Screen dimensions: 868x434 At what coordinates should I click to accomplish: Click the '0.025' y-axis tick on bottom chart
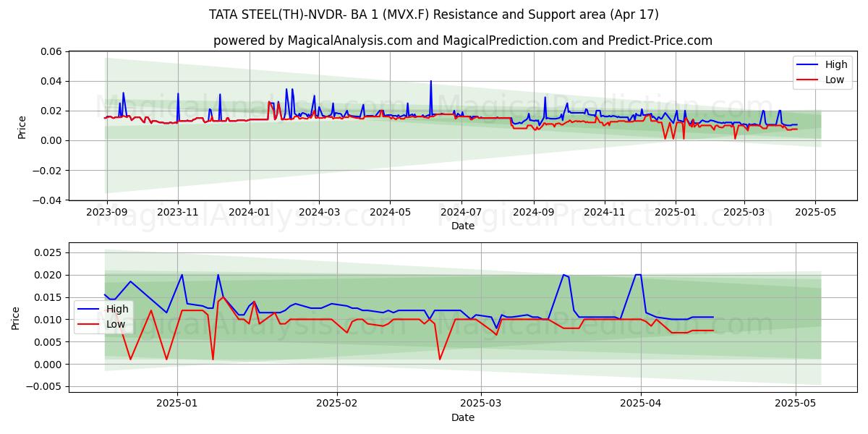[x=49, y=252]
